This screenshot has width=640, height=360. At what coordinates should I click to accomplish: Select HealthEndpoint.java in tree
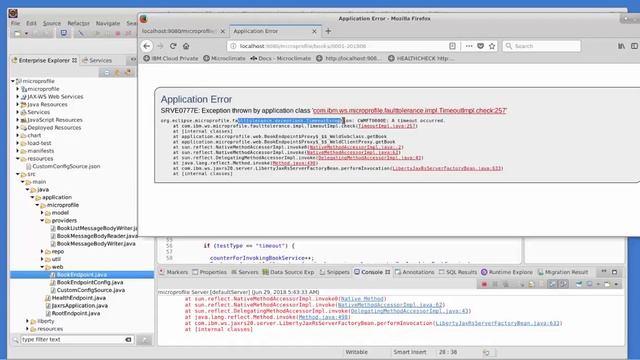point(75,298)
